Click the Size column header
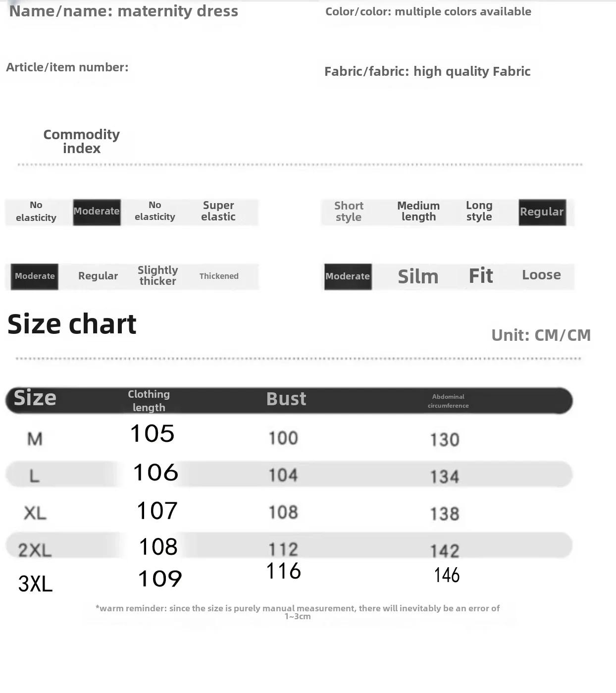 click(35, 398)
